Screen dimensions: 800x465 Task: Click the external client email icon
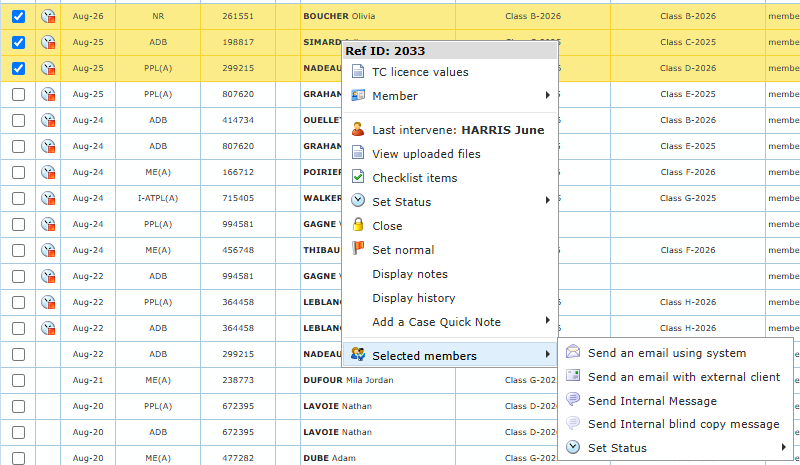[x=573, y=376]
